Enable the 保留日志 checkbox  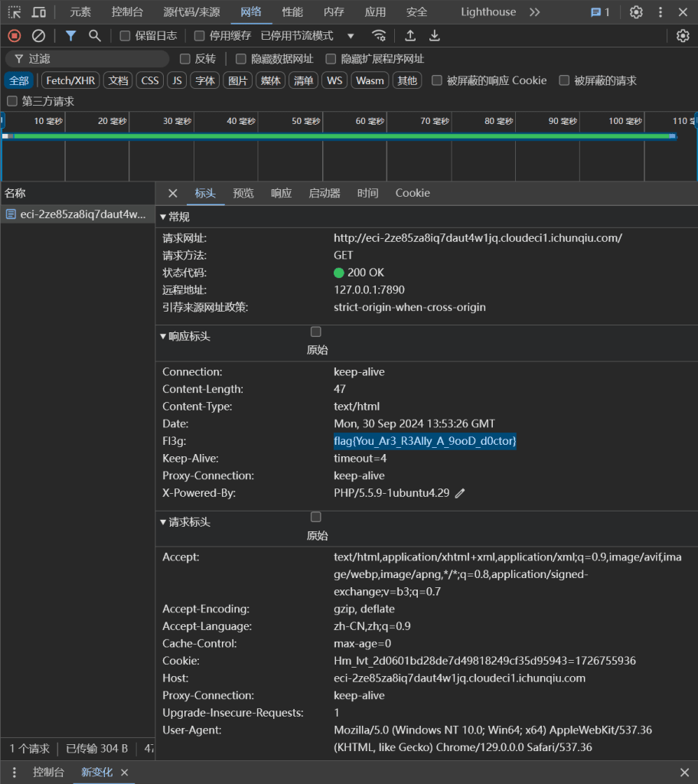[x=126, y=36]
